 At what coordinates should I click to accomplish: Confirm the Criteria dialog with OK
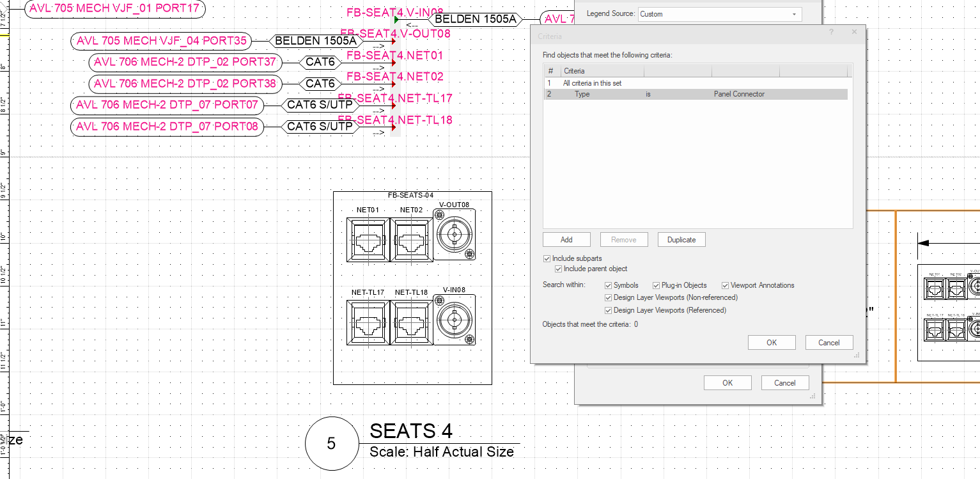pos(771,342)
